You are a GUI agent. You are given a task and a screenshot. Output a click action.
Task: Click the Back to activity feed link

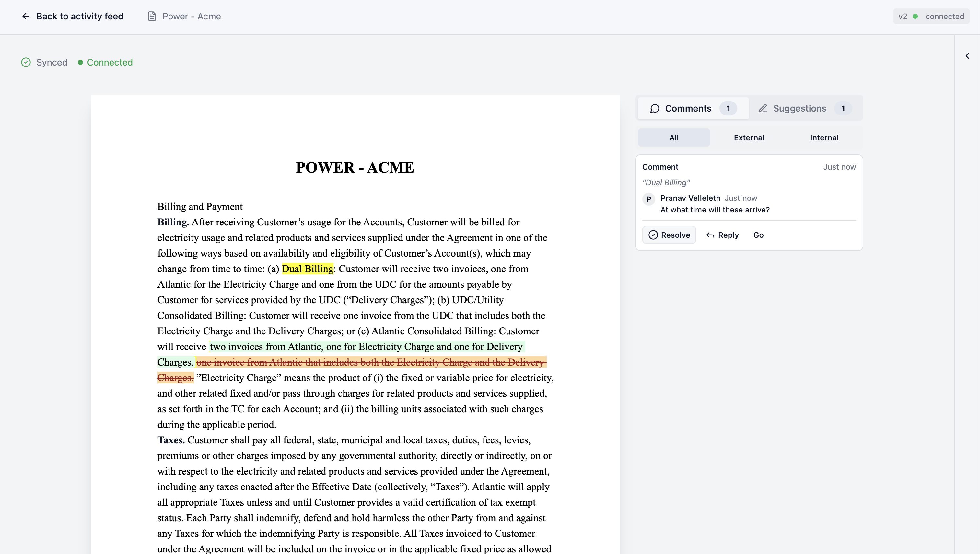click(x=79, y=16)
